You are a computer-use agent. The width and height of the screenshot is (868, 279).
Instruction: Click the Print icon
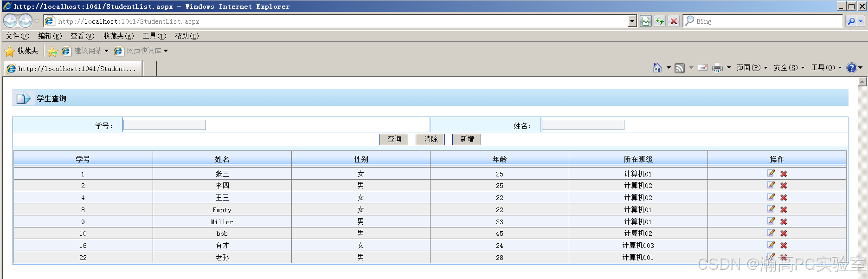click(x=717, y=68)
